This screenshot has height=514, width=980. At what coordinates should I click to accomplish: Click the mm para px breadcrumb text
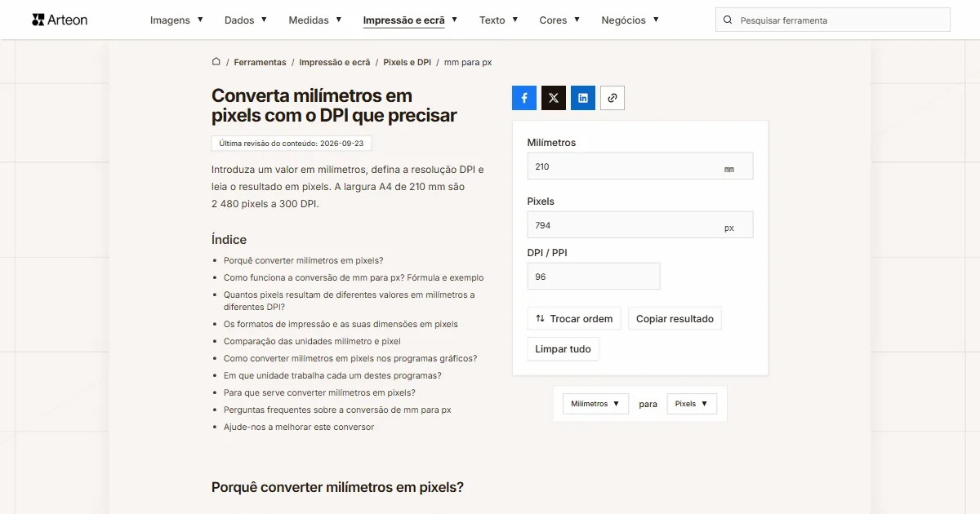(x=468, y=62)
